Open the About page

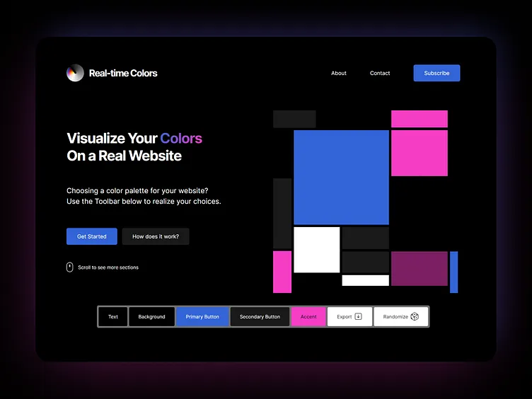[x=339, y=73]
